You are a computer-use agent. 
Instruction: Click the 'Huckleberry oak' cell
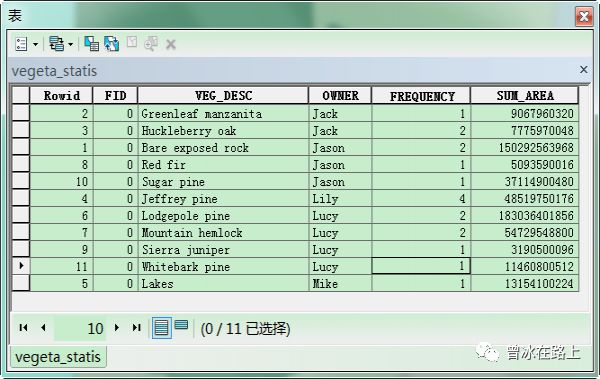pos(223,131)
